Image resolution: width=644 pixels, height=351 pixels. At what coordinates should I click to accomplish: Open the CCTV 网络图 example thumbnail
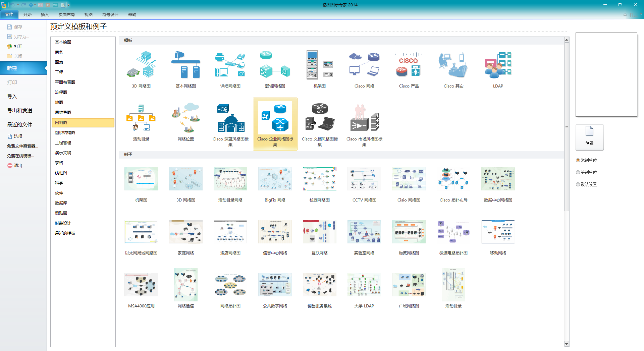click(364, 179)
